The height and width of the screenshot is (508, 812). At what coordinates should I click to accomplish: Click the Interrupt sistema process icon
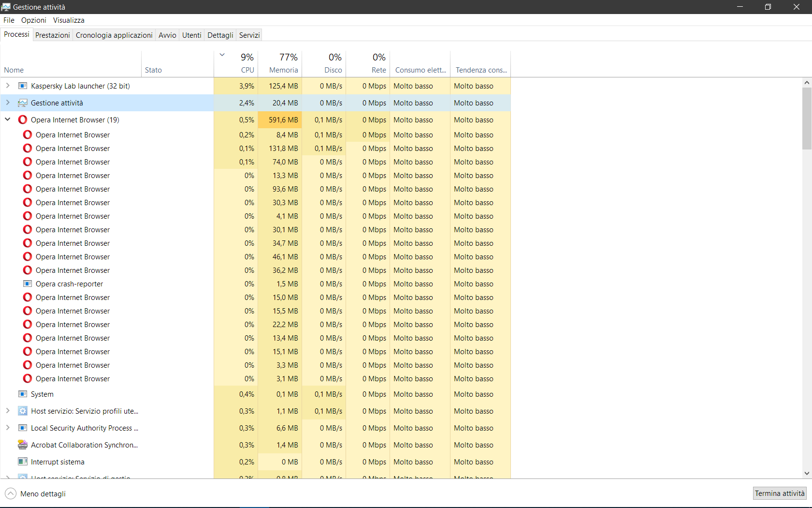[22, 462]
